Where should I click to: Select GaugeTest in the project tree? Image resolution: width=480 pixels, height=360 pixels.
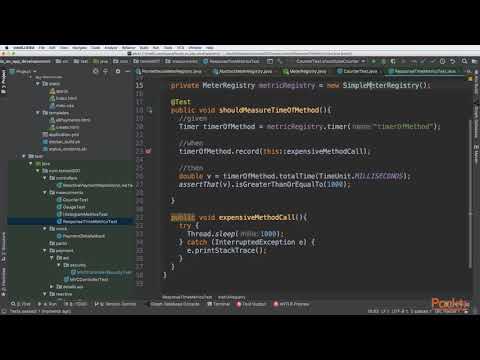[x=71, y=207]
